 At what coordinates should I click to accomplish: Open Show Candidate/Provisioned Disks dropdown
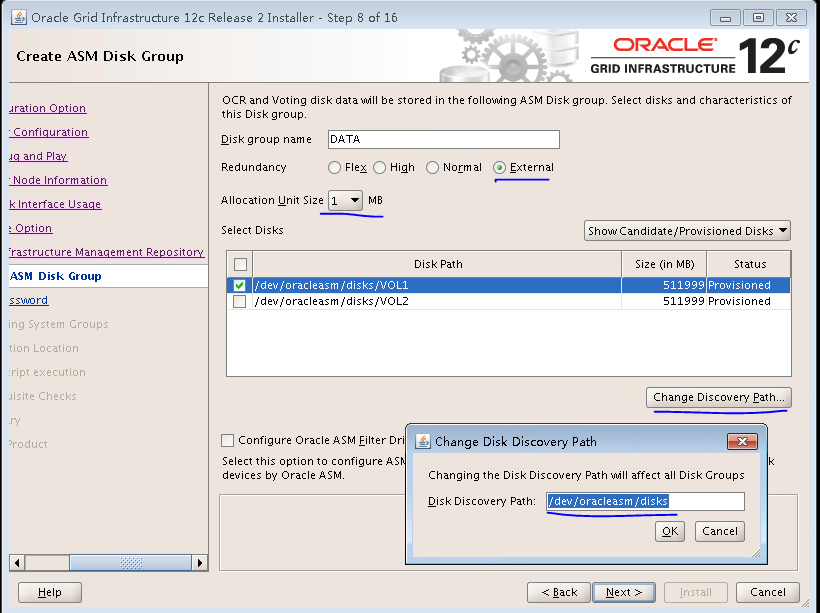tap(687, 231)
